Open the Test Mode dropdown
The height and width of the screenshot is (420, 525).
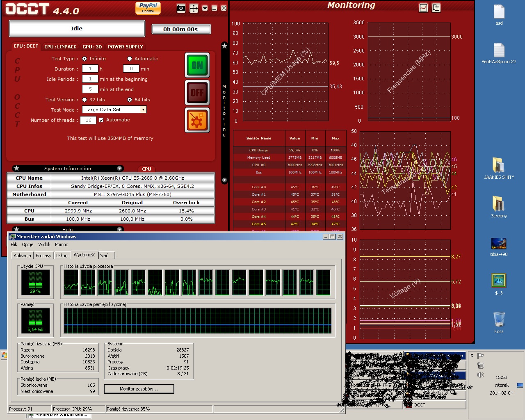click(x=143, y=110)
